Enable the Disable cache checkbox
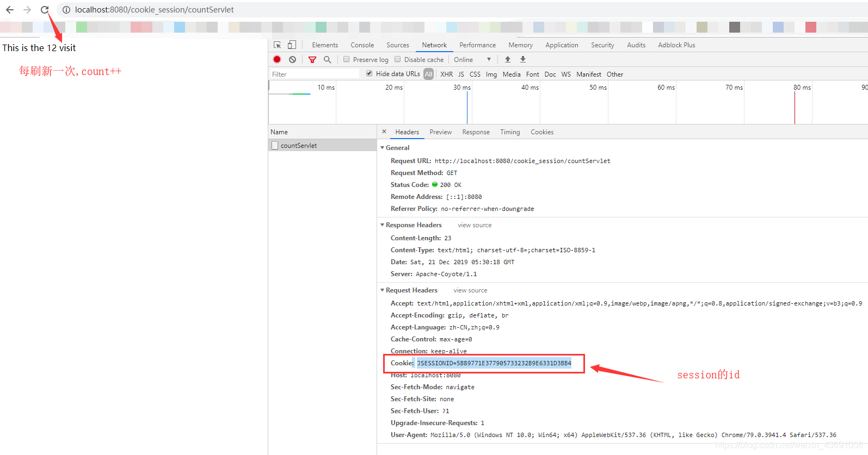 click(397, 59)
